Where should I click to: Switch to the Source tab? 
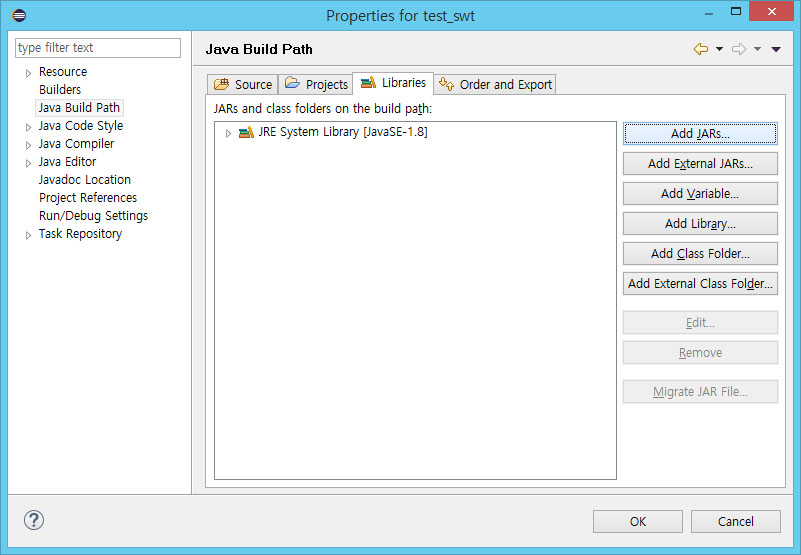click(243, 84)
